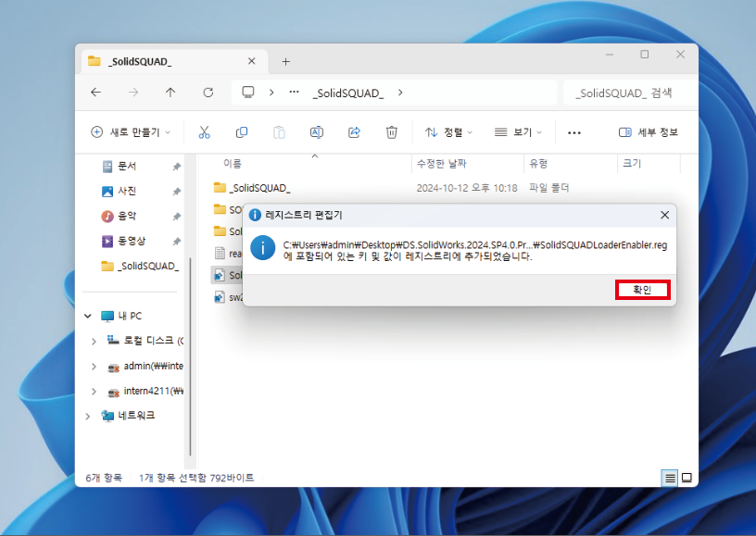Click the forward navigation arrow

pos(133,93)
